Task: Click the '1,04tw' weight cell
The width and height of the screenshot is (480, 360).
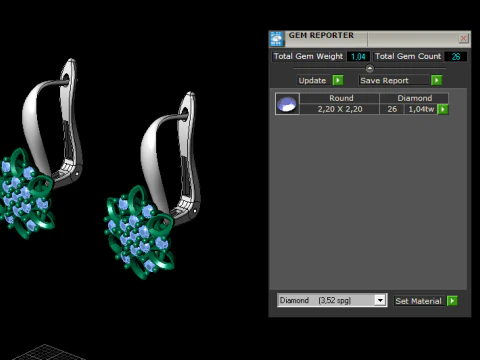Action: 421,109
